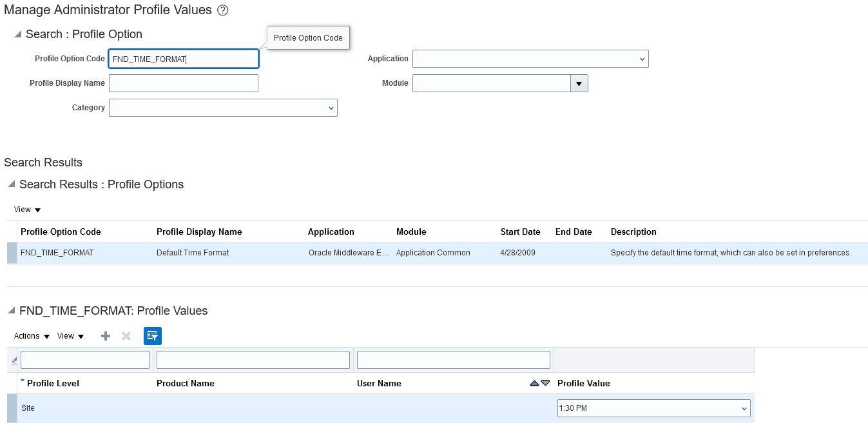Screen dimensions: 868x425
Task: Clear all filters icon beside filter row
Action: pyautogui.click(x=14, y=361)
